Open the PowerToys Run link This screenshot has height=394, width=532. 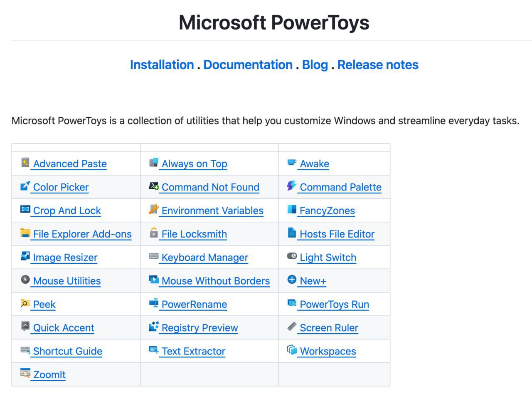334,305
